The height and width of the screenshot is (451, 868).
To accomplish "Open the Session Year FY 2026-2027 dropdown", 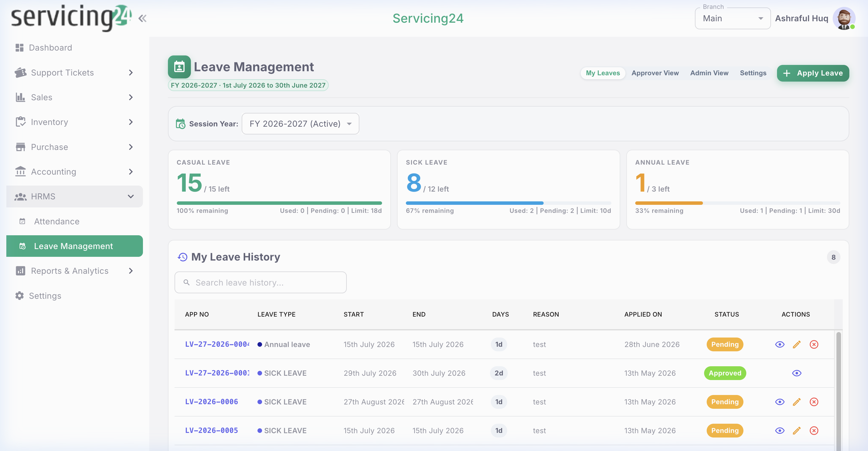I will (300, 124).
